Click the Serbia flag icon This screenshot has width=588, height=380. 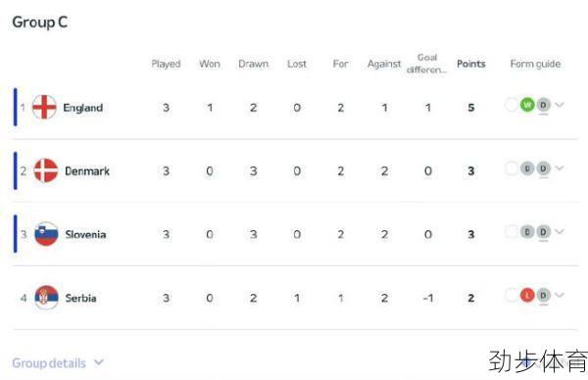pyautogui.click(x=46, y=298)
